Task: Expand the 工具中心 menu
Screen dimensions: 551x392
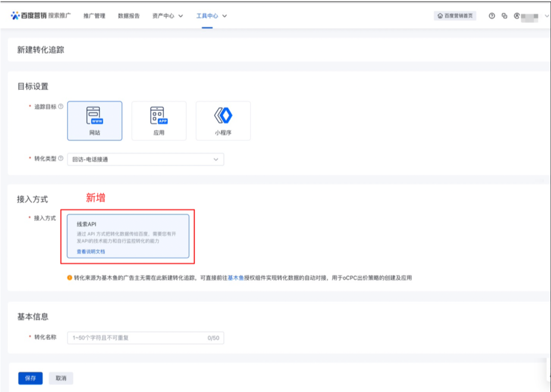Action: (x=211, y=16)
